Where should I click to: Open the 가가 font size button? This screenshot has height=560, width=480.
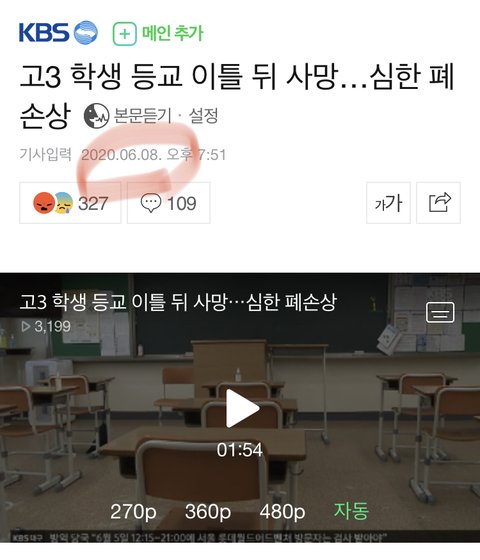[389, 203]
